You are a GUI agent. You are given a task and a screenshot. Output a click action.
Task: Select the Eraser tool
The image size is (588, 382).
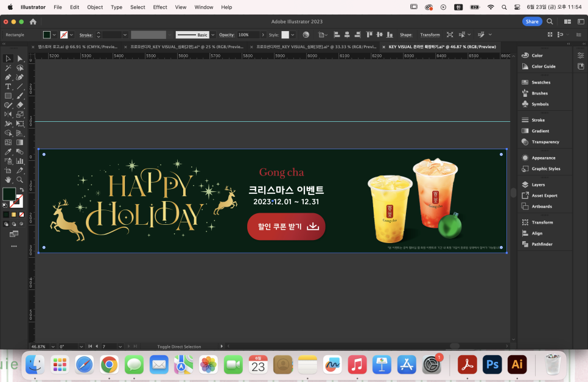point(20,105)
